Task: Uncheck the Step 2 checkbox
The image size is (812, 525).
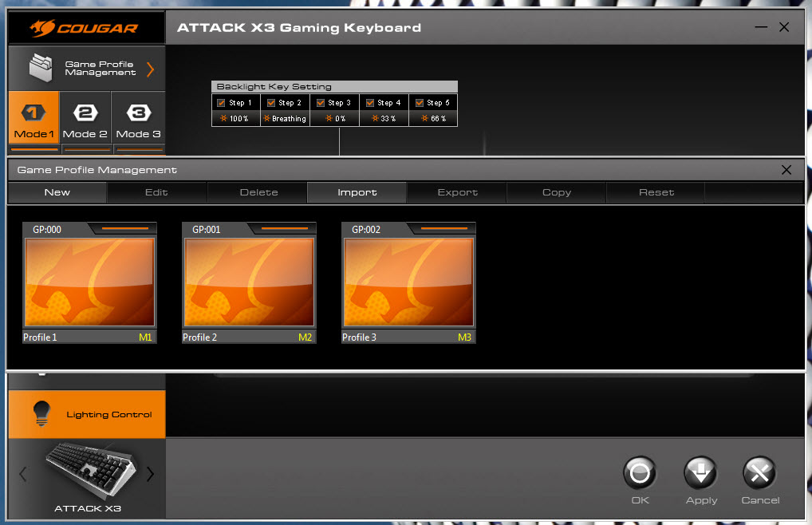Action: (x=271, y=102)
